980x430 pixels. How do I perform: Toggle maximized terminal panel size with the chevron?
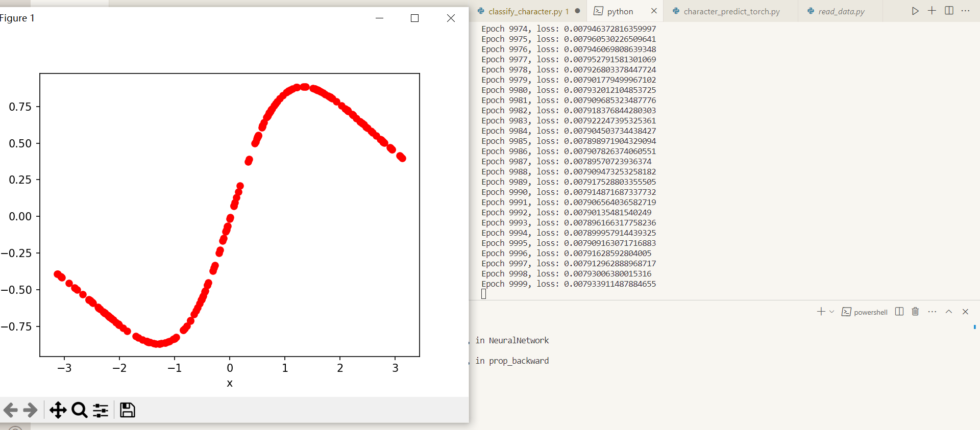click(x=949, y=312)
